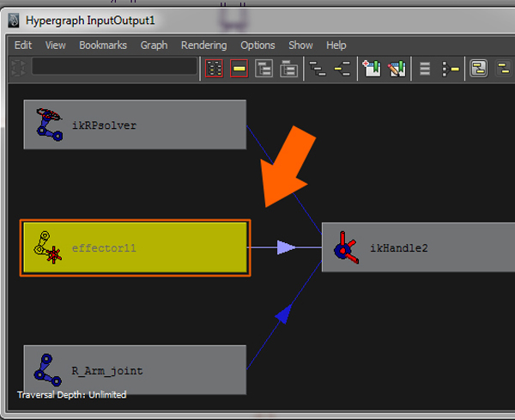Click the ikHandle2 node icon
This screenshot has height=420, width=515.
(346, 247)
